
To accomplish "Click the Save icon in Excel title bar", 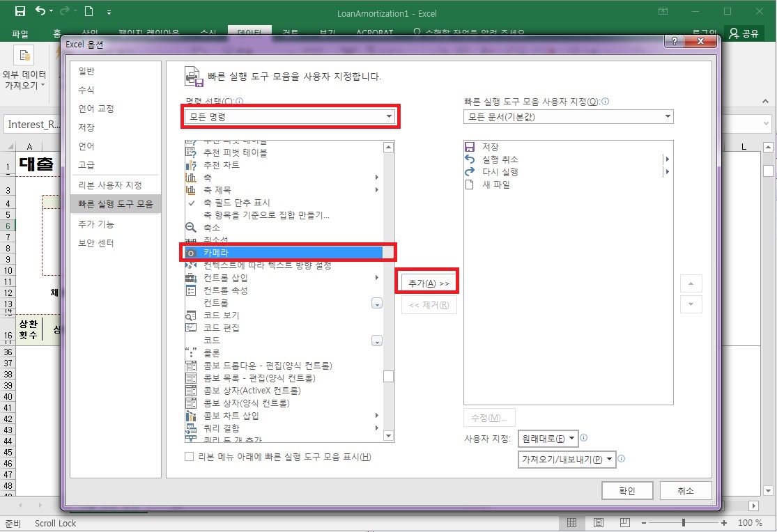I will click(x=20, y=11).
